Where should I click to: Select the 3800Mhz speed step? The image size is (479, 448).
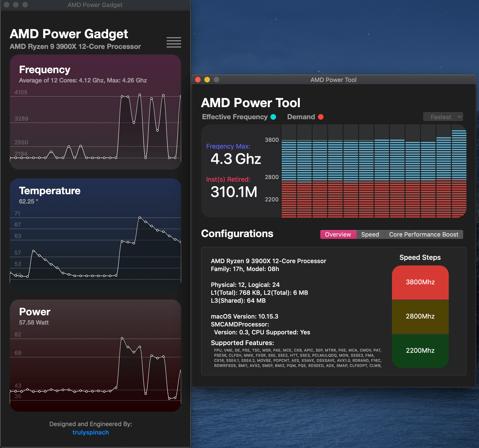tap(420, 282)
